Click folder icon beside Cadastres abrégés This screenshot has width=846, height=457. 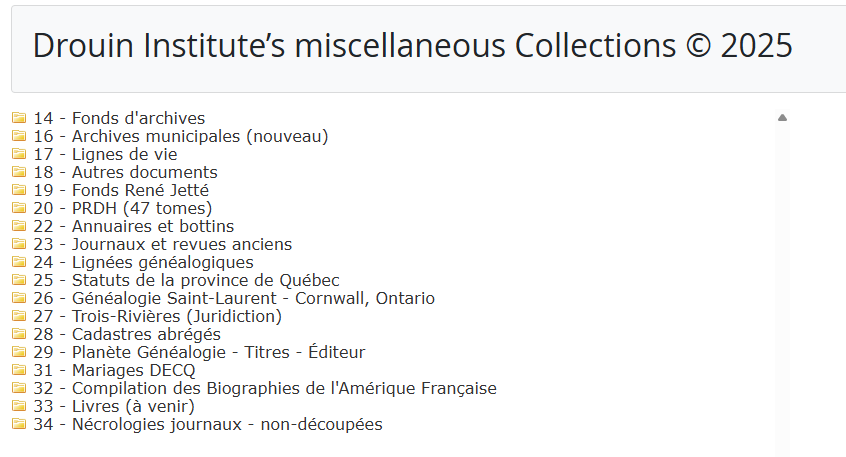19,334
